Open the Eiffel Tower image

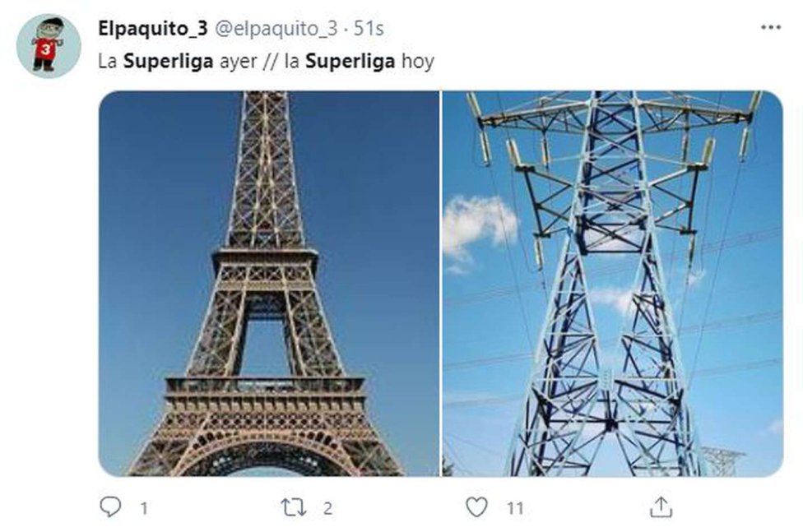tap(269, 284)
